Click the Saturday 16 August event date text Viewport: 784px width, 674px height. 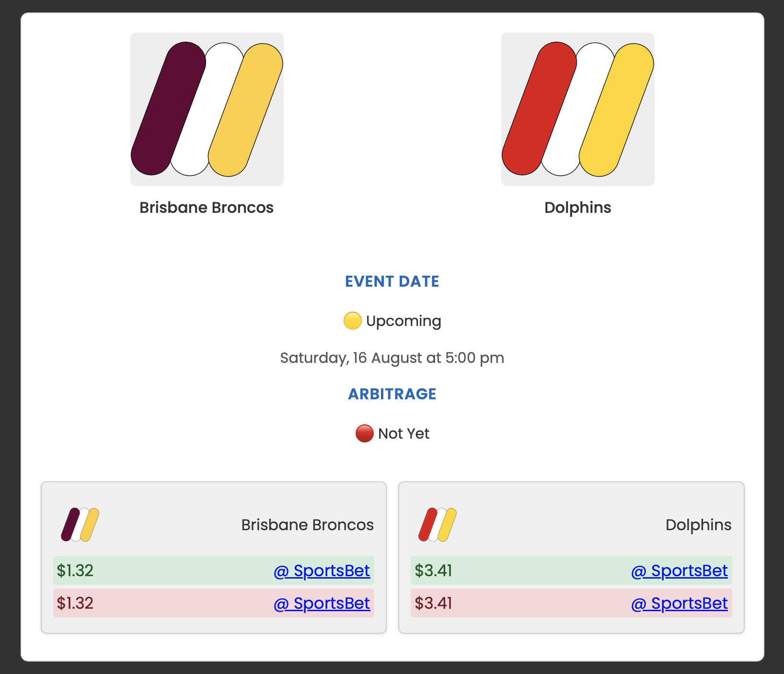coord(392,358)
